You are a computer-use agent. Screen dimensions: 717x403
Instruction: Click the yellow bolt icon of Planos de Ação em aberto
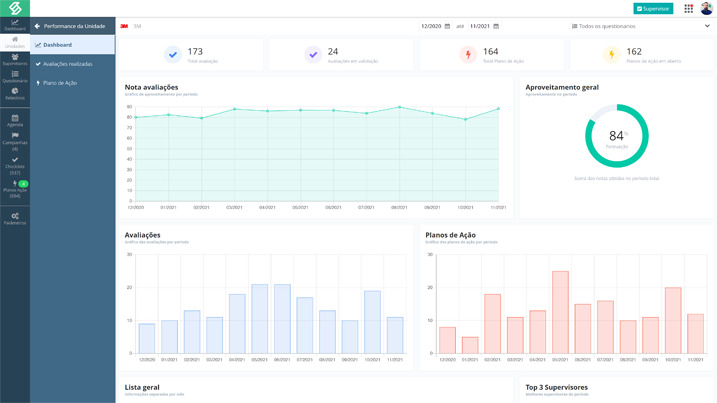(612, 54)
